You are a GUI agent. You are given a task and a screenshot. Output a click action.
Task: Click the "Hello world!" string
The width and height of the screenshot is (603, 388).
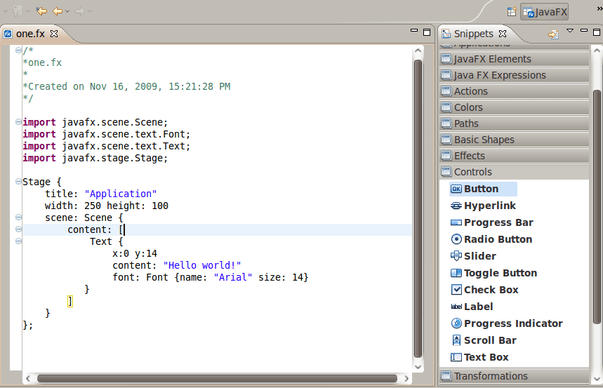coord(202,265)
